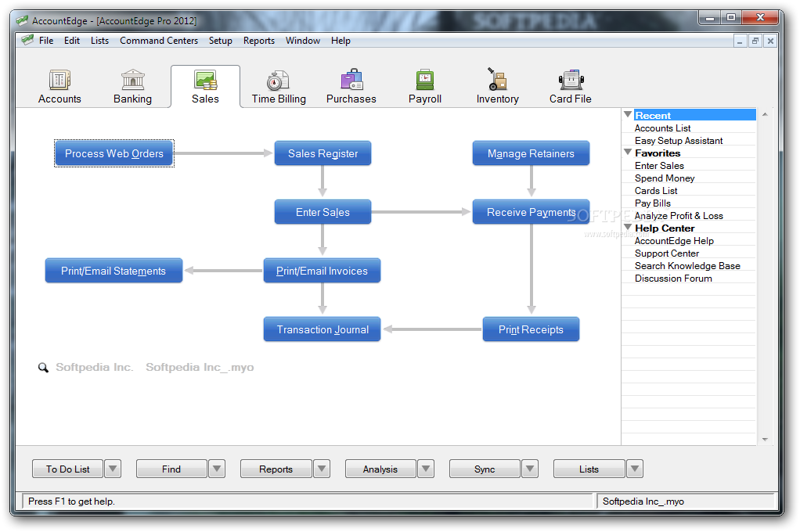This screenshot has width=800, height=532.
Task: Click the bottom Lists button
Action: pyautogui.click(x=589, y=469)
